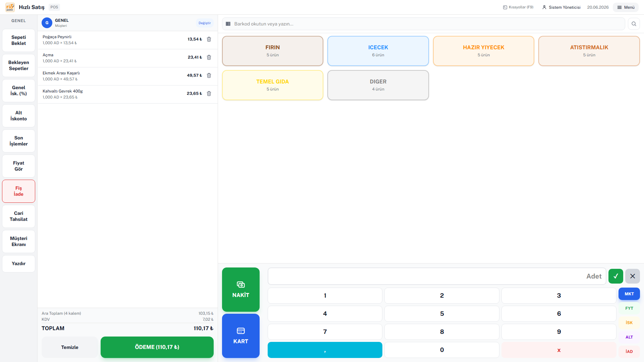Click the Sistem Yöneticisi user entry
The height and width of the screenshot is (362, 644).
561,7
